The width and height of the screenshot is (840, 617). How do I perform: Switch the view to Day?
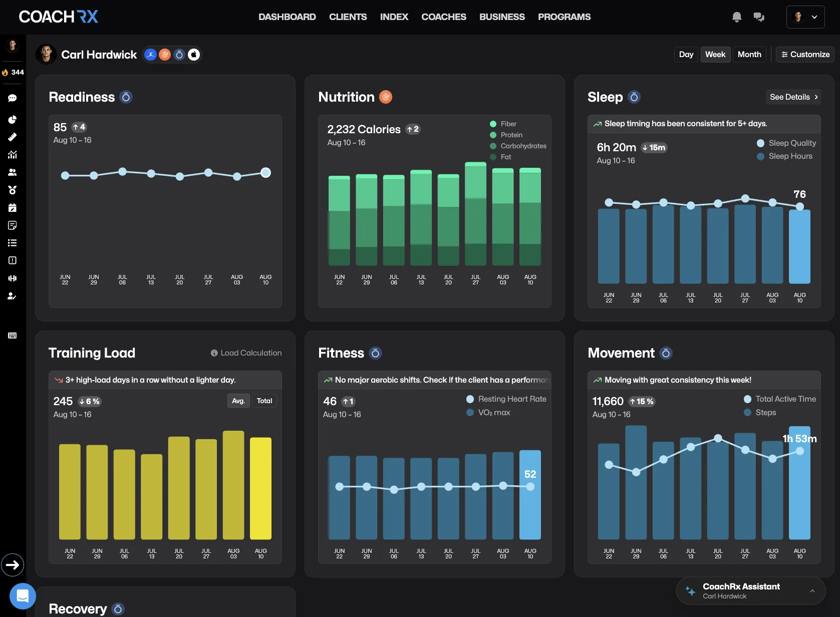pyautogui.click(x=686, y=55)
